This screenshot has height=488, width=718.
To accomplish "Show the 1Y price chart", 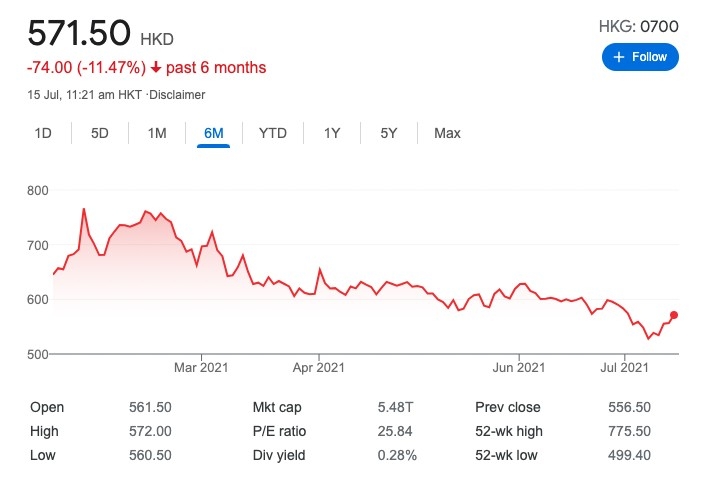I will [x=331, y=133].
